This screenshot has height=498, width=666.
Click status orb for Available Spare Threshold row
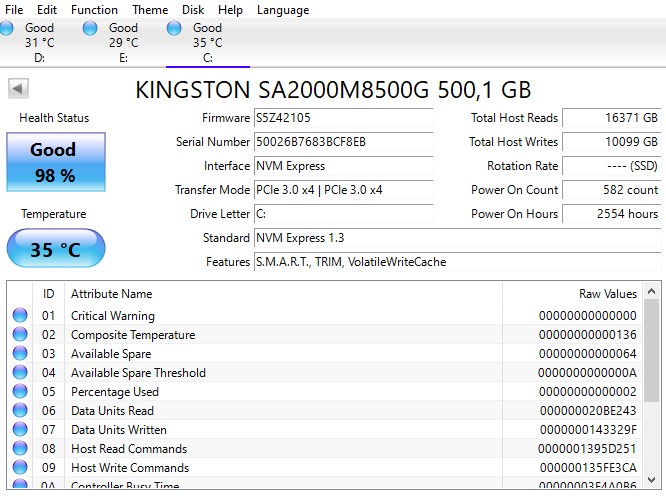point(20,372)
